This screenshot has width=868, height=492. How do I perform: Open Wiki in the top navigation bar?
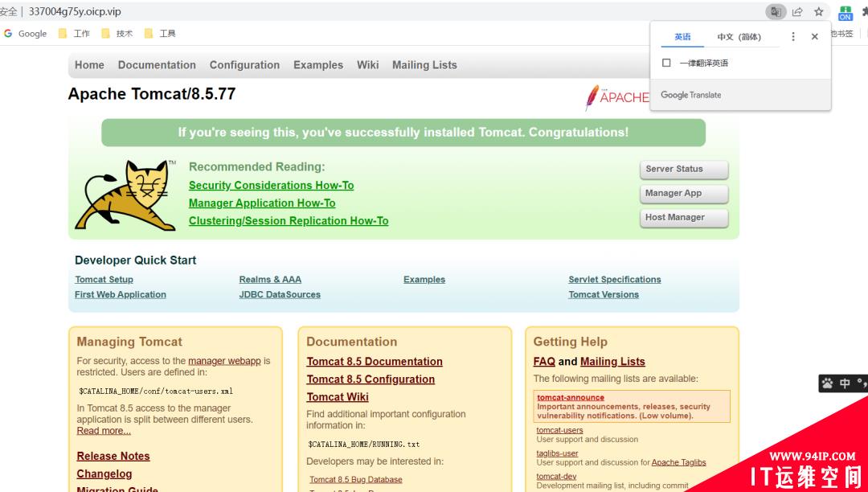click(x=367, y=65)
